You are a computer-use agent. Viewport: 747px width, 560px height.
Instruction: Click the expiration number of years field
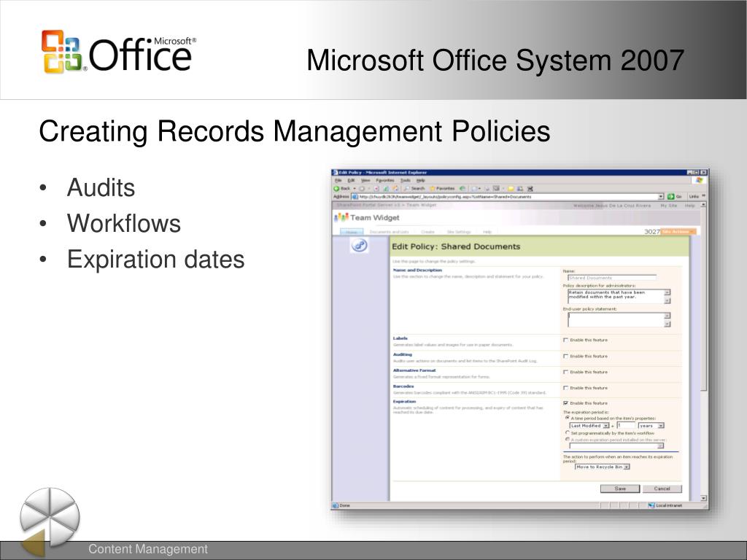pos(626,425)
